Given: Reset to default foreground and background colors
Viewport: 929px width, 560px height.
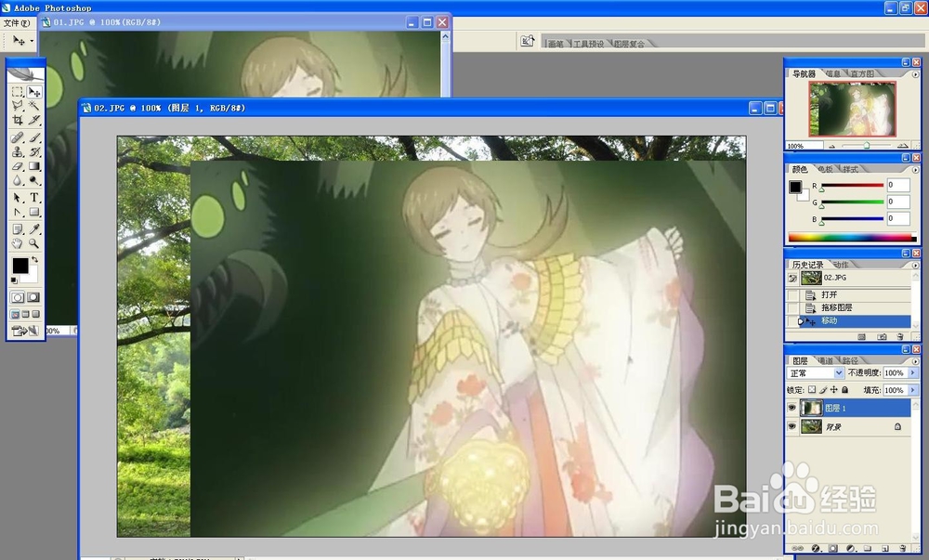Looking at the screenshot, I should [14, 280].
